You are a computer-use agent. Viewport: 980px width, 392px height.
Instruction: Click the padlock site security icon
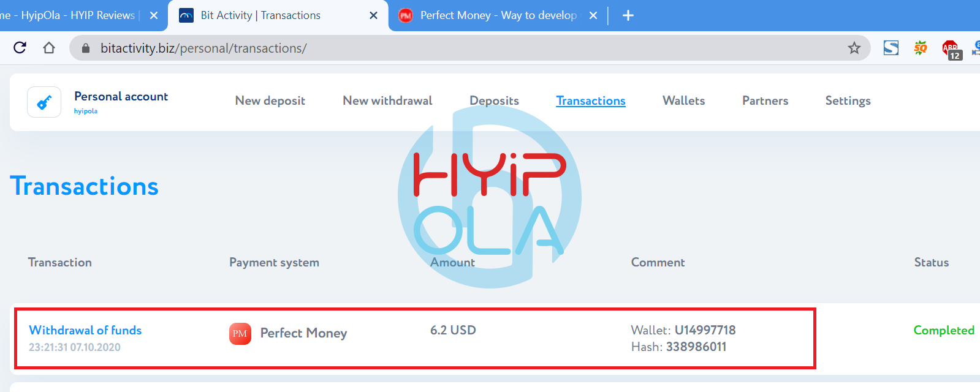86,48
